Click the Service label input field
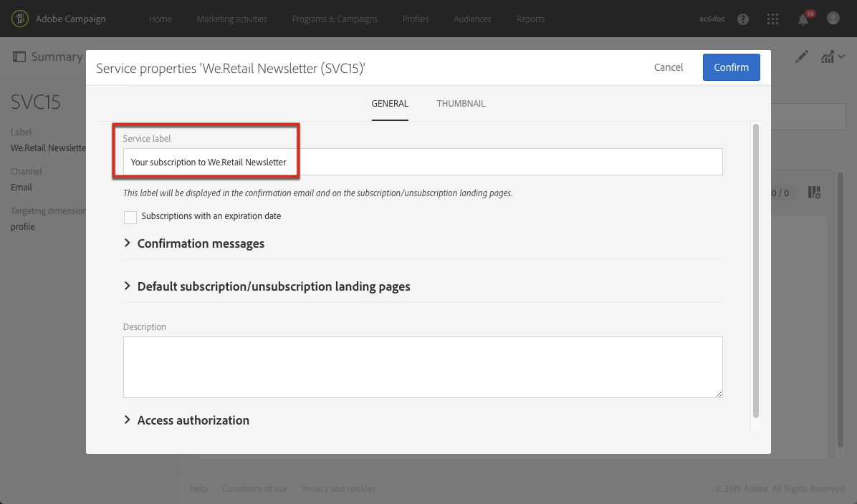This screenshot has height=504, width=857. coord(423,163)
